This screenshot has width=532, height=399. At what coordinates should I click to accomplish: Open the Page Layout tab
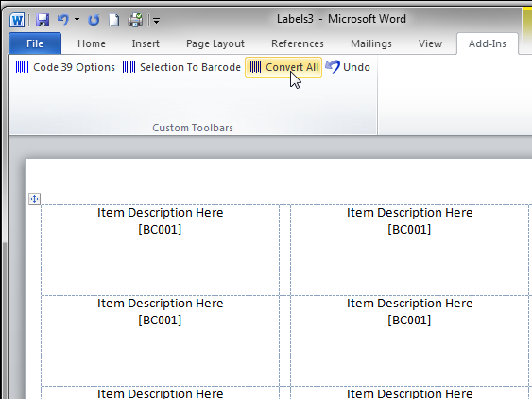pyautogui.click(x=215, y=43)
